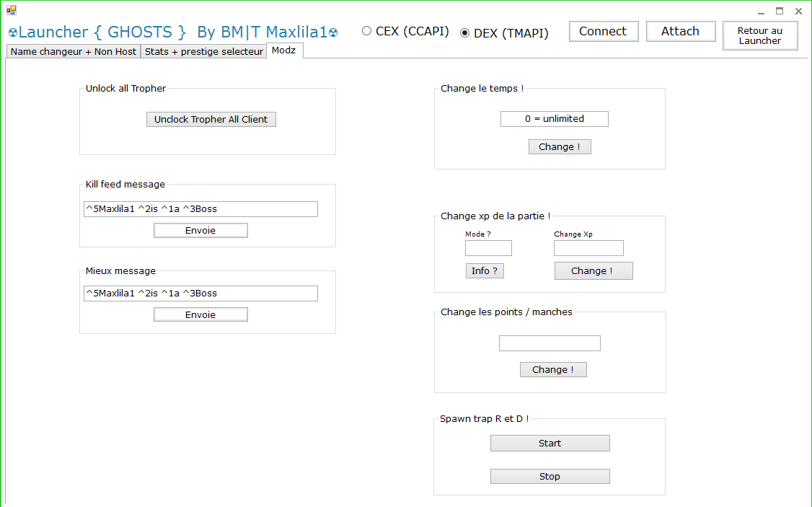The height and width of the screenshot is (507, 812).
Task: Send the Mieux message with Envoie
Action: pos(200,314)
